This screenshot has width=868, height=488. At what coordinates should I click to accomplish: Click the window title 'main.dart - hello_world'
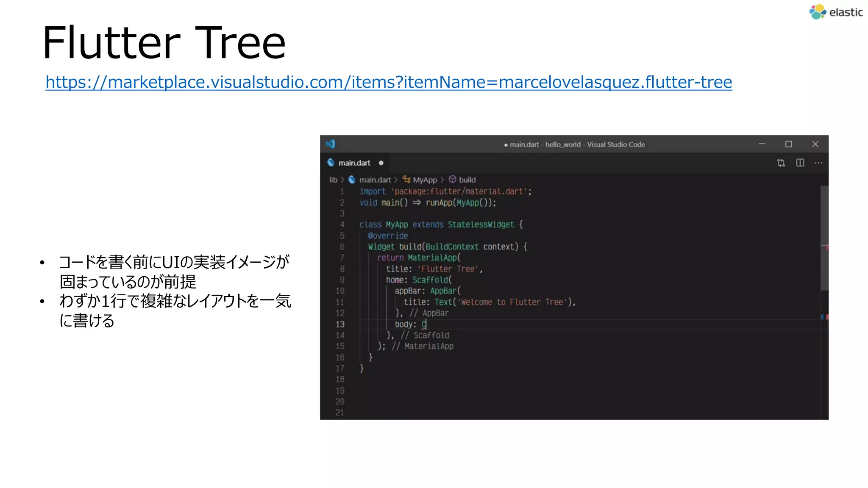[545, 144]
